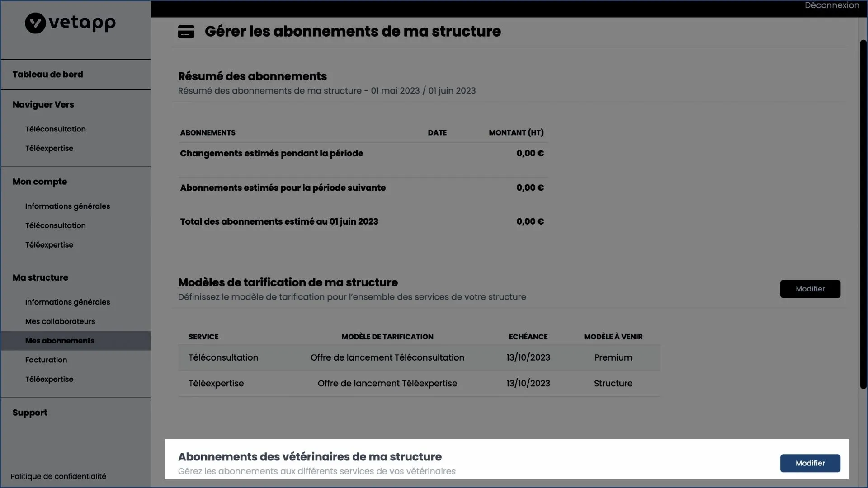Click the Ma structure heading
Image resolution: width=868 pixels, height=488 pixels.
(41, 278)
